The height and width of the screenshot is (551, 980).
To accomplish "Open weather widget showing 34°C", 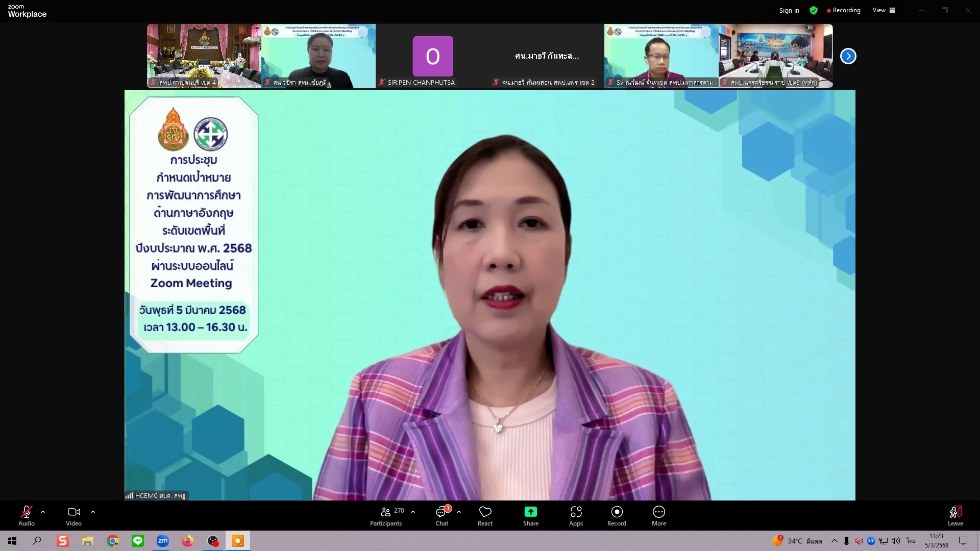I will pos(797,541).
